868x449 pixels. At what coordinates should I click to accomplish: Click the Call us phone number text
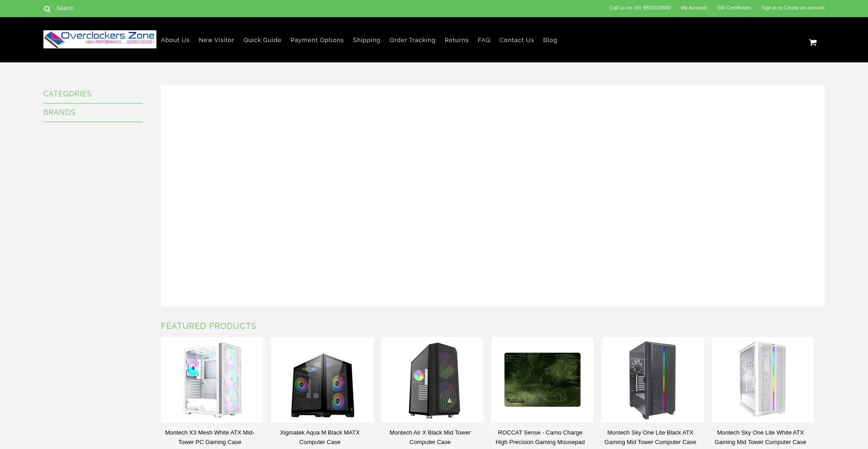[640, 8]
